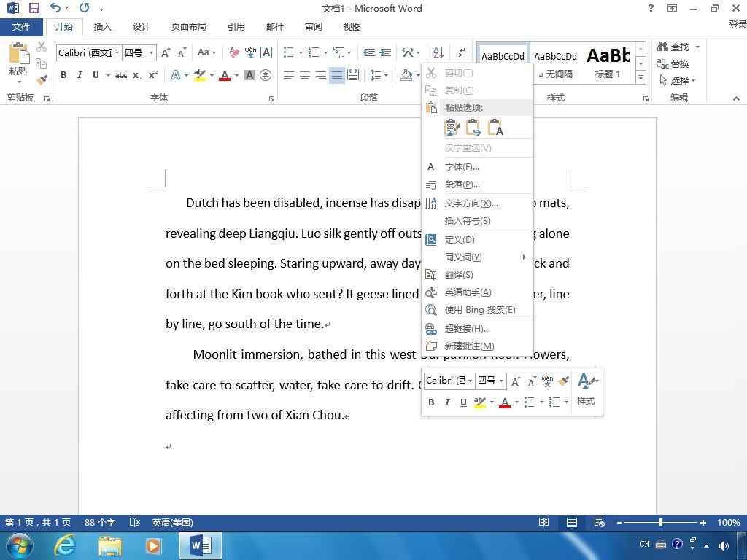Toggle Bold in the ribbon
747x560 pixels.
[63, 75]
